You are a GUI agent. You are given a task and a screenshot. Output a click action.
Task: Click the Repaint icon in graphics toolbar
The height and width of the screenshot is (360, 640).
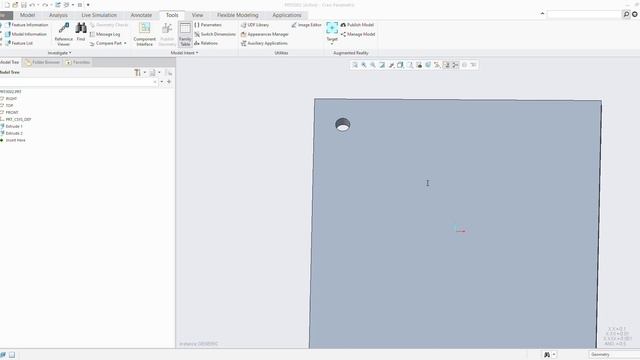[x=382, y=65]
